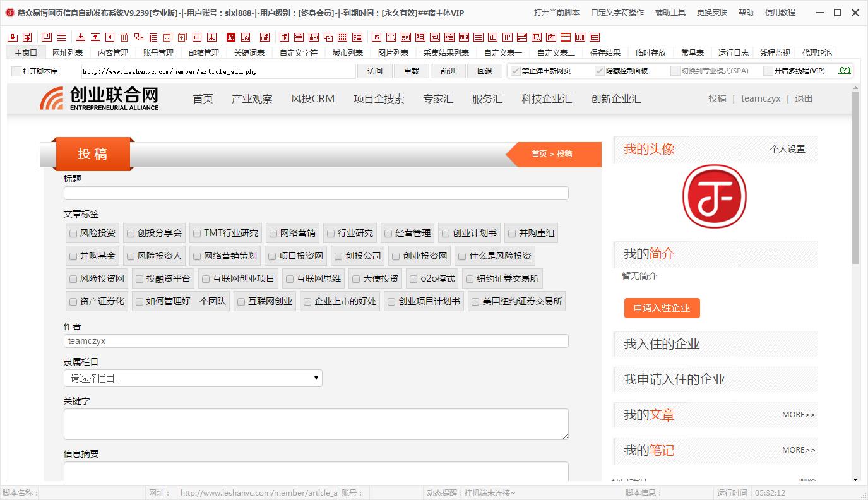Click the 重载 button

(x=412, y=71)
